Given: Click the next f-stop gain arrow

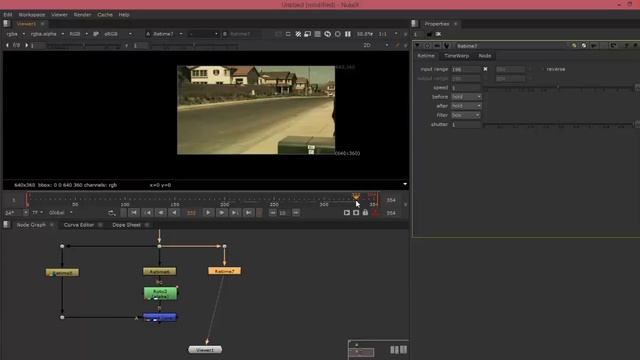Looking at the screenshot, I should click(x=27, y=45).
